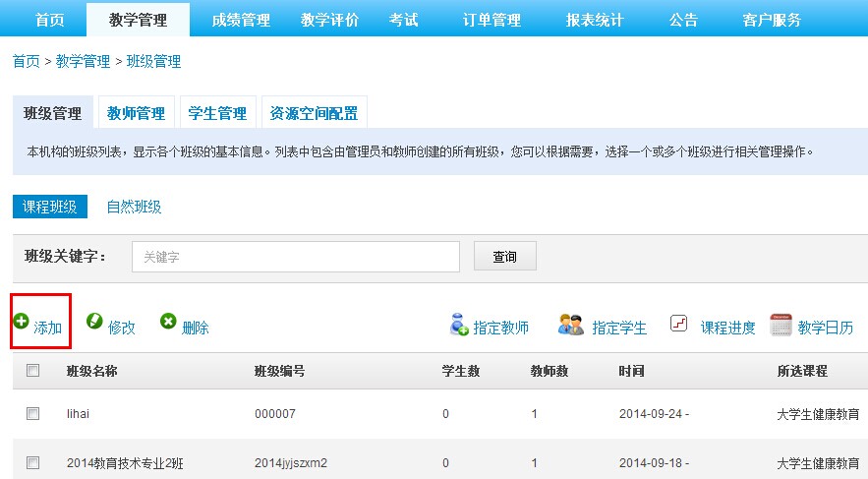Open the 资源空间配置 tab
The image size is (868, 479).
click(x=313, y=113)
